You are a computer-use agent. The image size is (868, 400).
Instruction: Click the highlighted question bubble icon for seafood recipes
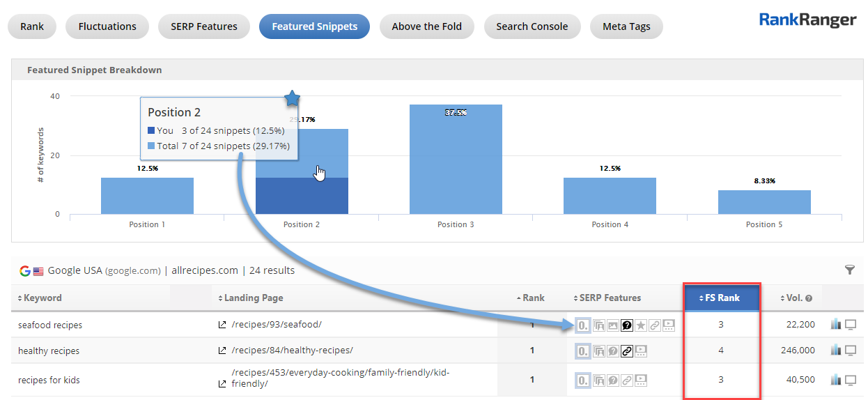[x=626, y=325]
